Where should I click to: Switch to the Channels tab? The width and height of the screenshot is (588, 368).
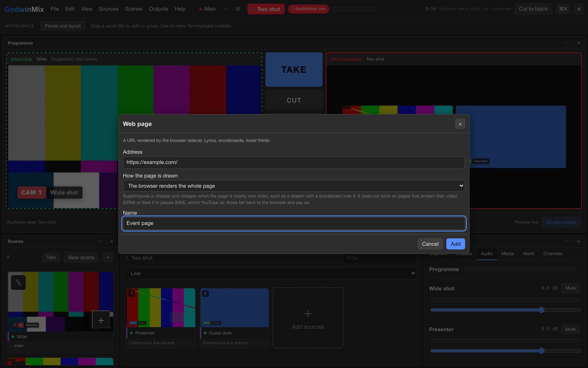coord(552,254)
